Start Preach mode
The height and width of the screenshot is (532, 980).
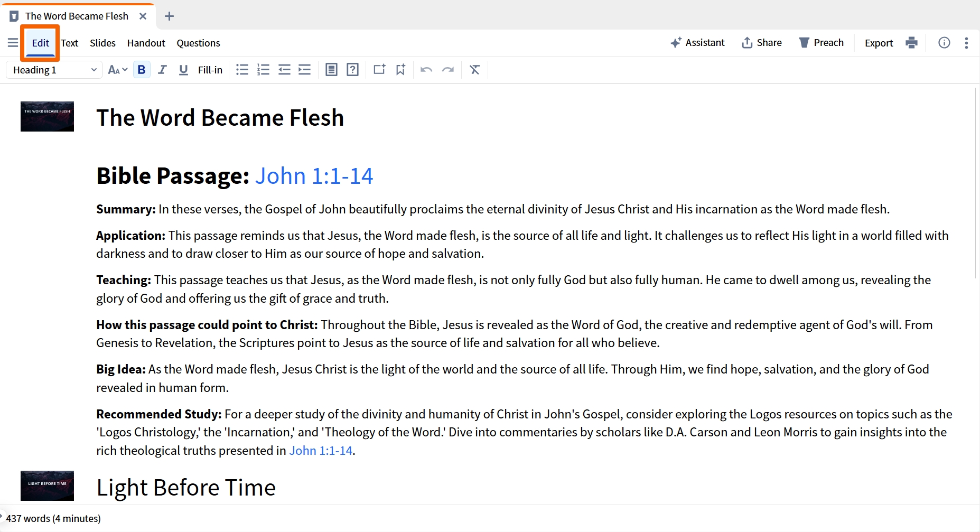pyautogui.click(x=822, y=43)
